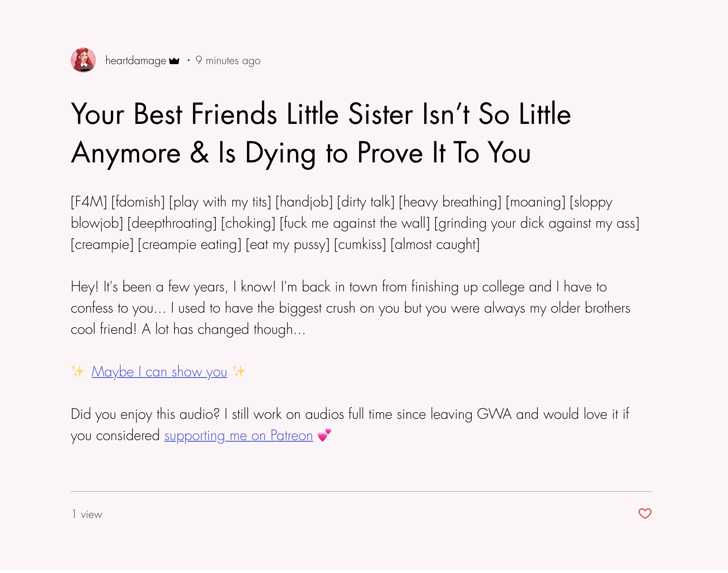Open the heartdamage username profile
The width and height of the screenshot is (728, 573).
click(136, 61)
